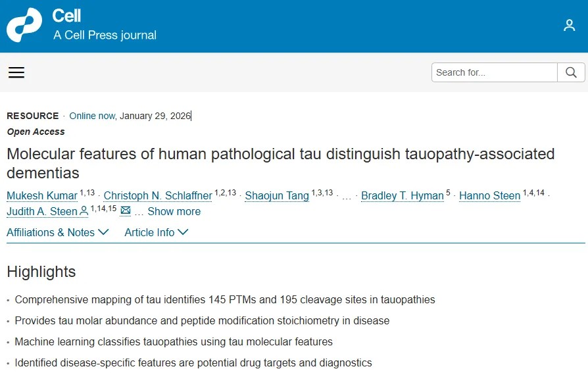Open Shaojun Tang author link
Screen dimensions: 588x373
click(x=276, y=195)
